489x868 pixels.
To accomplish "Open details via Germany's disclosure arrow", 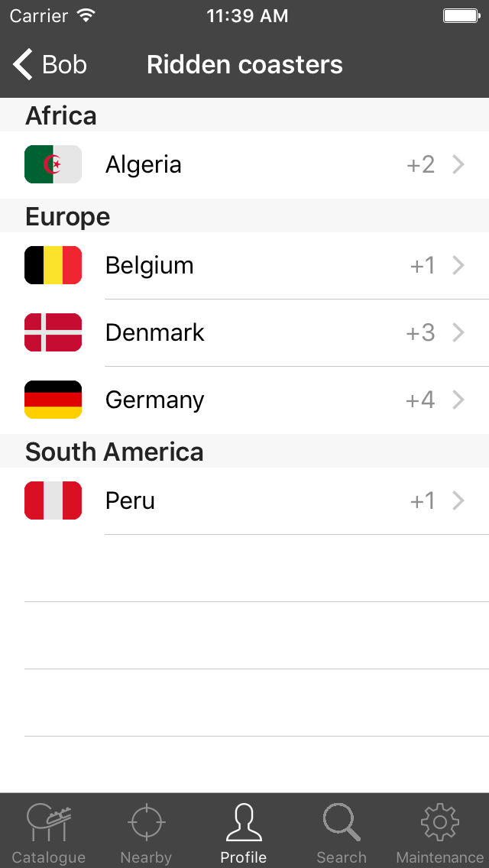I will pyautogui.click(x=458, y=399).
